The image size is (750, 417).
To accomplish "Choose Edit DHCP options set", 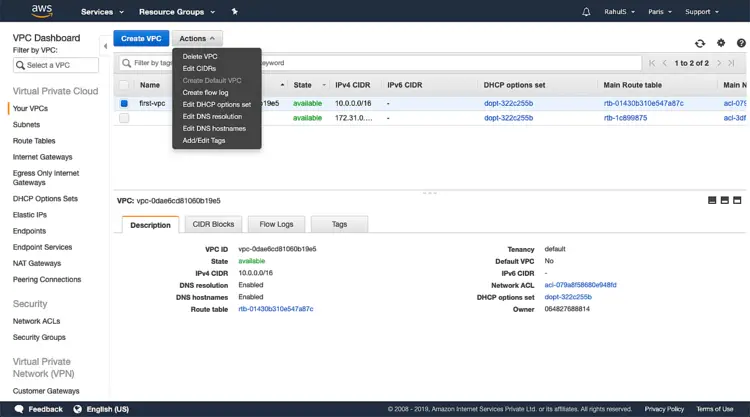I will (217, 104).
